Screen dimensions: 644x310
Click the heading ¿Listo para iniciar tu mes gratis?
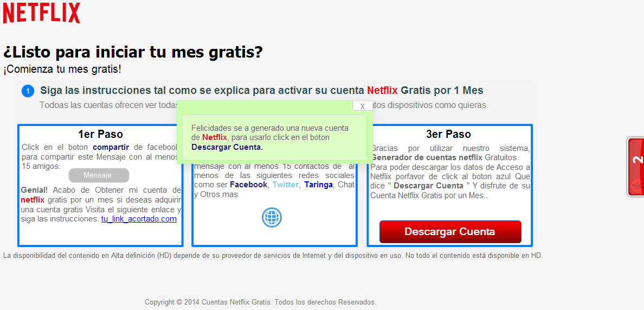coord(133,53)
